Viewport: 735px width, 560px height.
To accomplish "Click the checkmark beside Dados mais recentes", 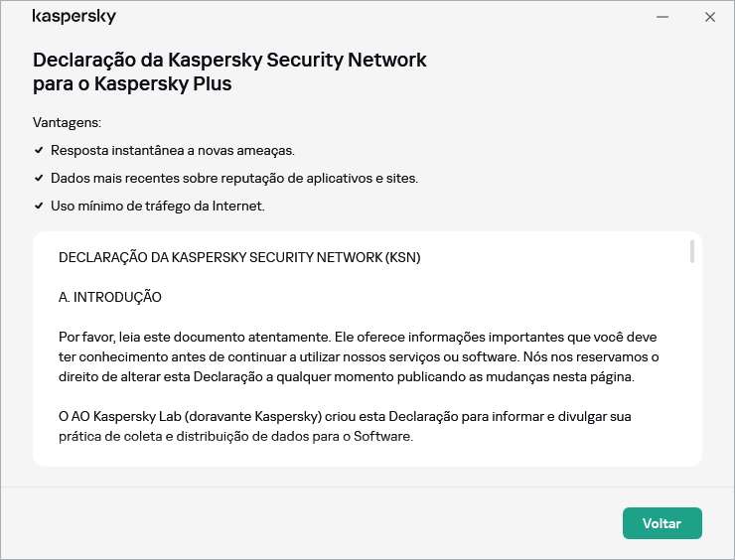I will pyautogui.click(x=39, y=178).
